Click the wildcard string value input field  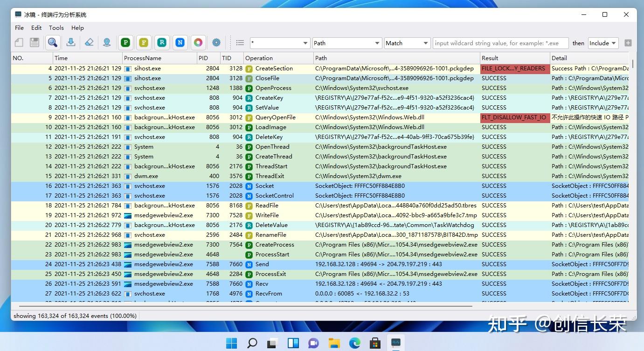pyautogui.click(x=500, y=43)
